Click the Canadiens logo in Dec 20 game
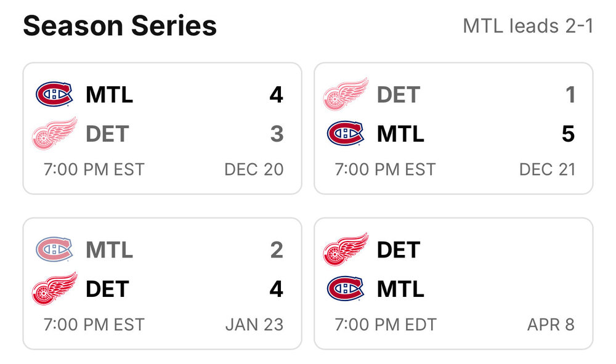This screenshot has width=616, height=364. (54, 94)
